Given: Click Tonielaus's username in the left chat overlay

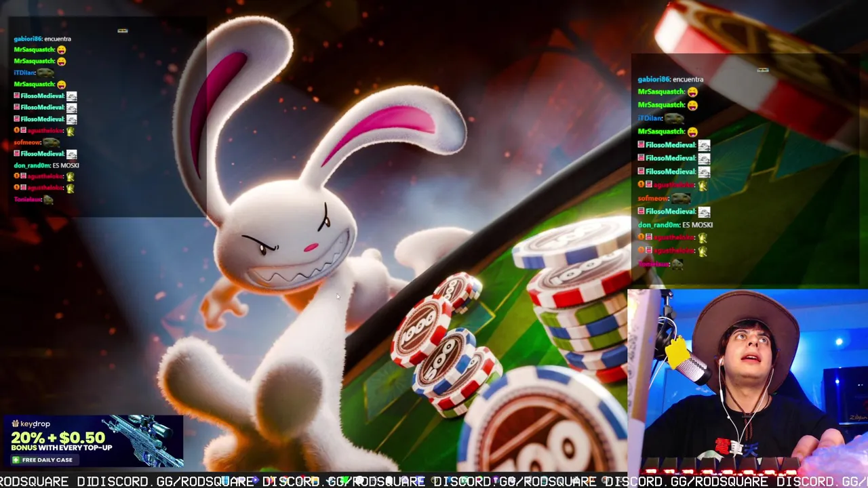Looking at the screenshot, I should coord(27,199).
